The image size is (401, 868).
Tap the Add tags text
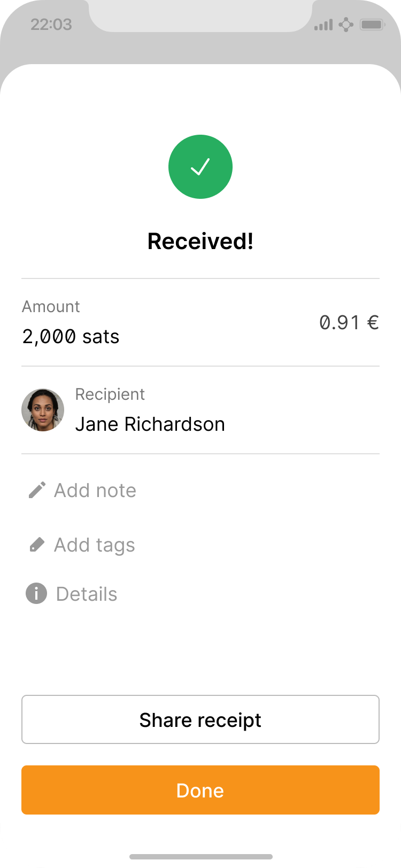95,545
